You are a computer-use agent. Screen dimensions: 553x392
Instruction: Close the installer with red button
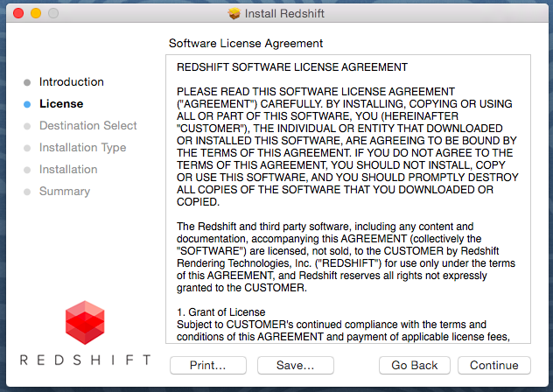point(18,13)
